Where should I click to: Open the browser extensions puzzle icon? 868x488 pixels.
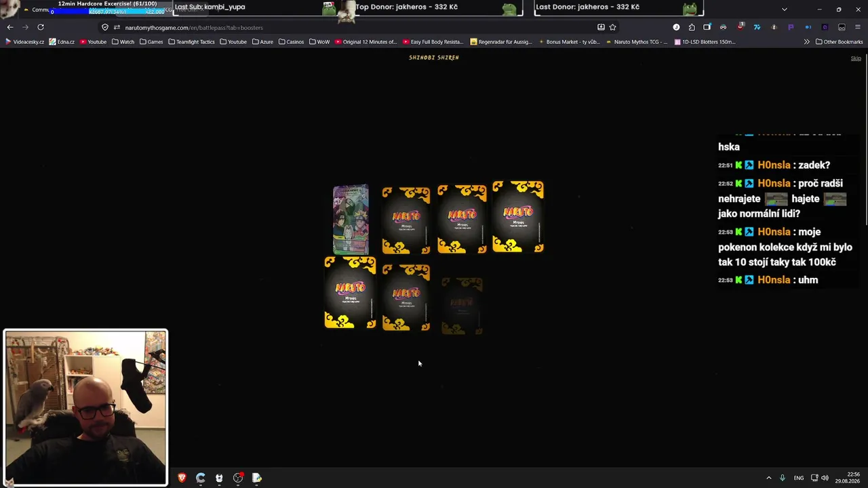click(x=692, y=27)
